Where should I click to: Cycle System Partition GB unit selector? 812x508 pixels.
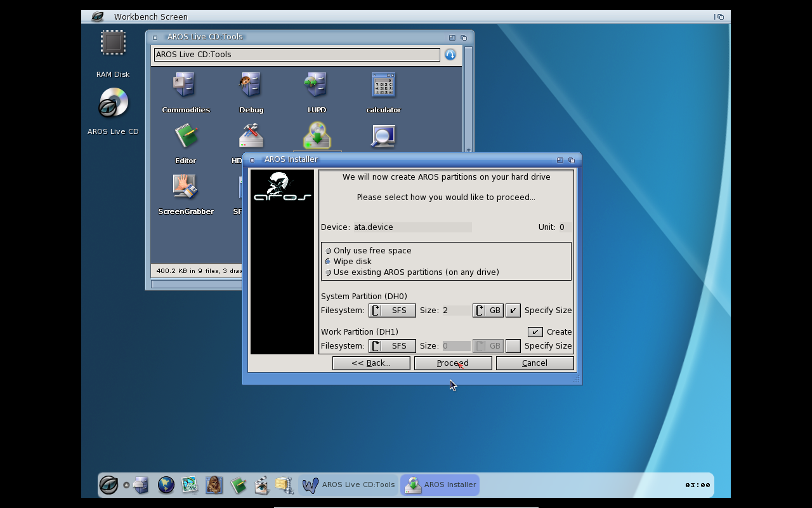(488, 311)
